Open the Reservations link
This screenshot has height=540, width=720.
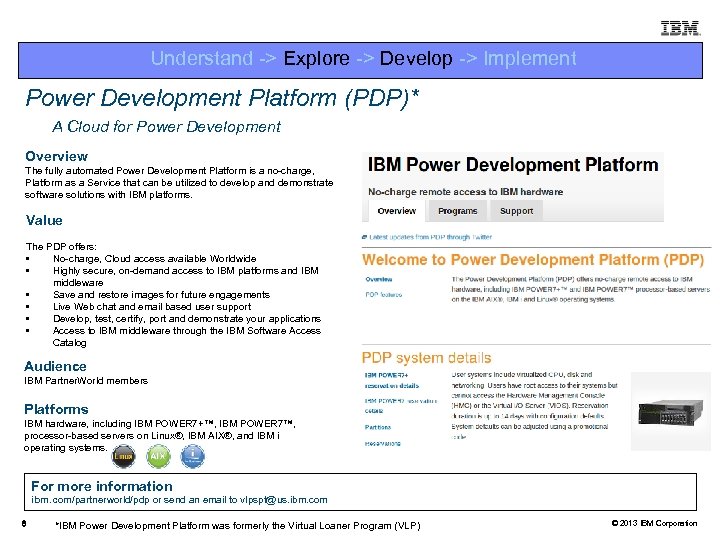(x=382, y=444)
